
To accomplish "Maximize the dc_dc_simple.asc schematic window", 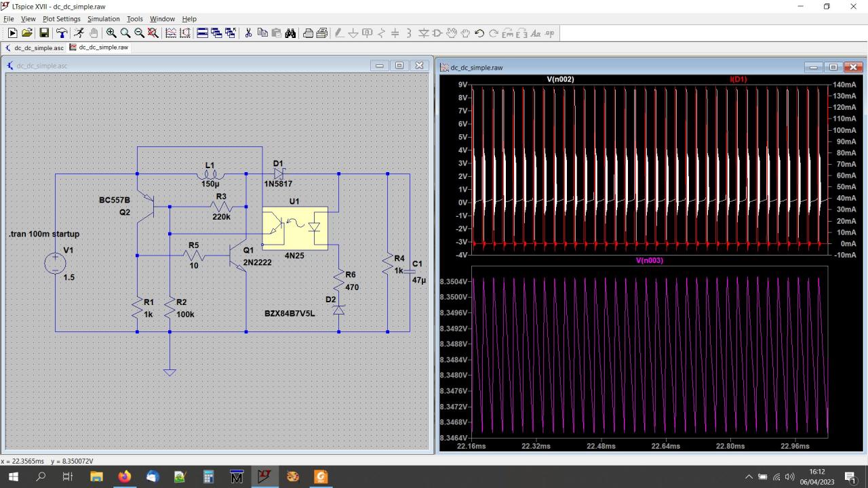I will coord(399,66).
